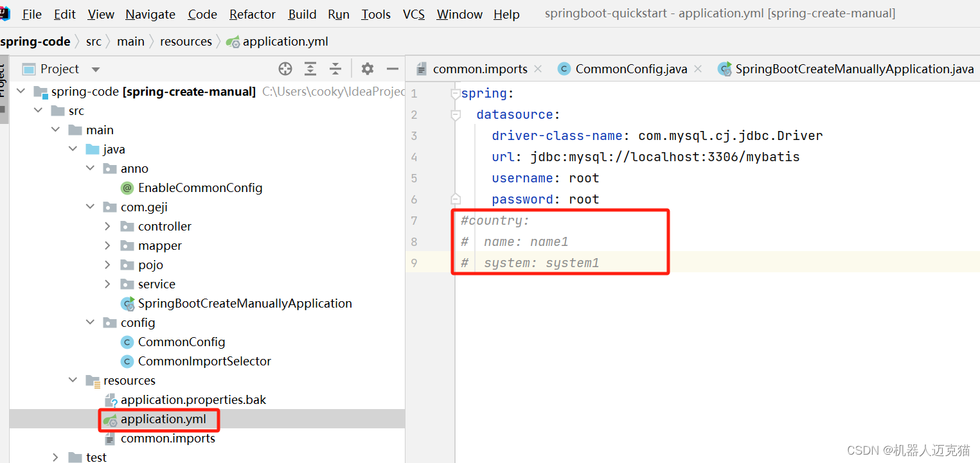Click line number 5 in the editor gutter
Screen dimensions: 980x463
click(x=414, y=178)
